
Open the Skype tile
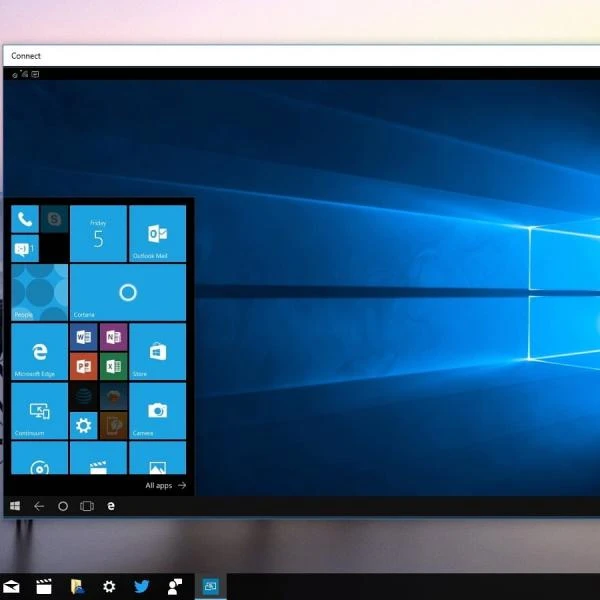point(54,219)
